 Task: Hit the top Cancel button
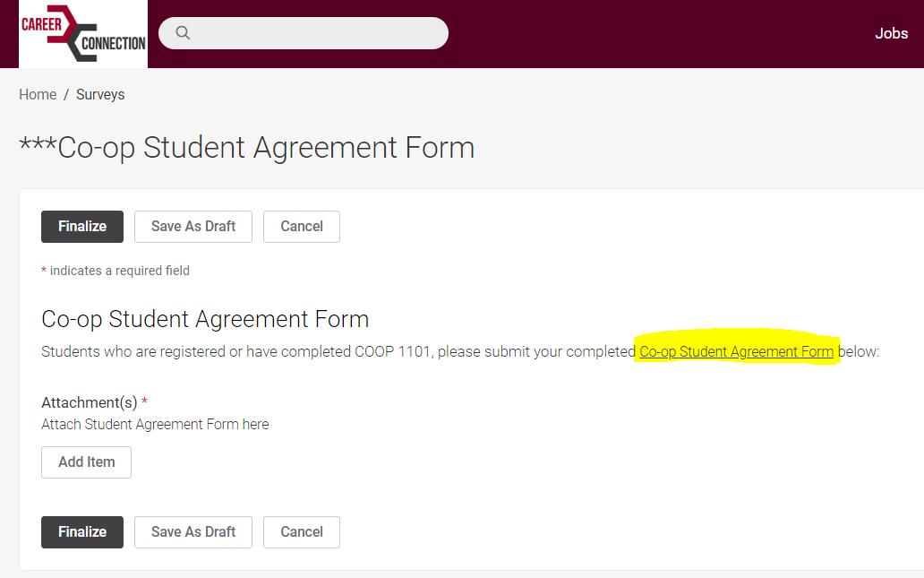tap(302, 226)
